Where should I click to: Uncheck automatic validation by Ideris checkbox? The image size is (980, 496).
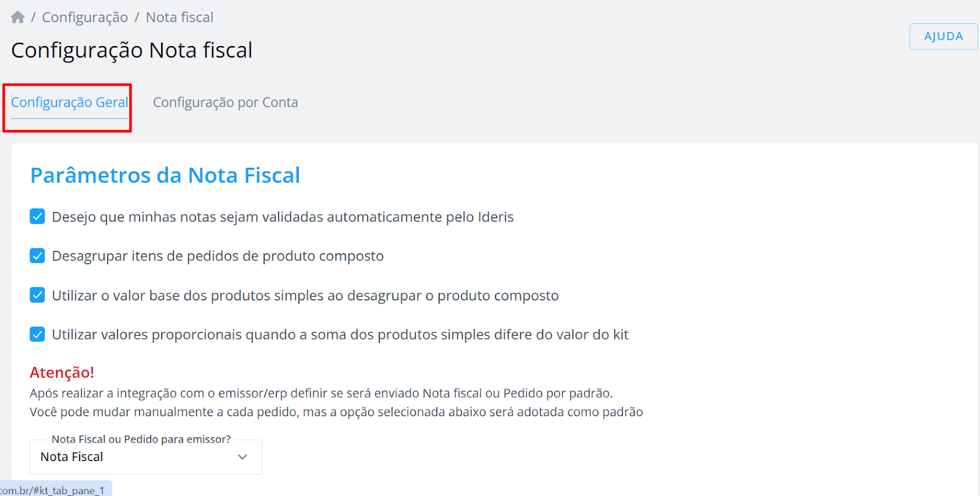tap(37, 216)
